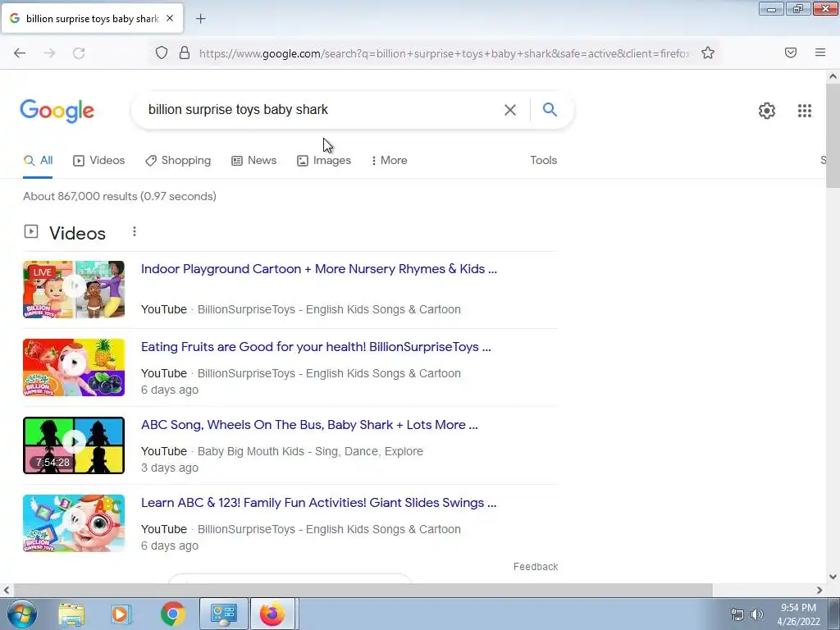Open Google quick settings gear
Viewport: 840px width, 630px height.
click(x=767, y=111)
